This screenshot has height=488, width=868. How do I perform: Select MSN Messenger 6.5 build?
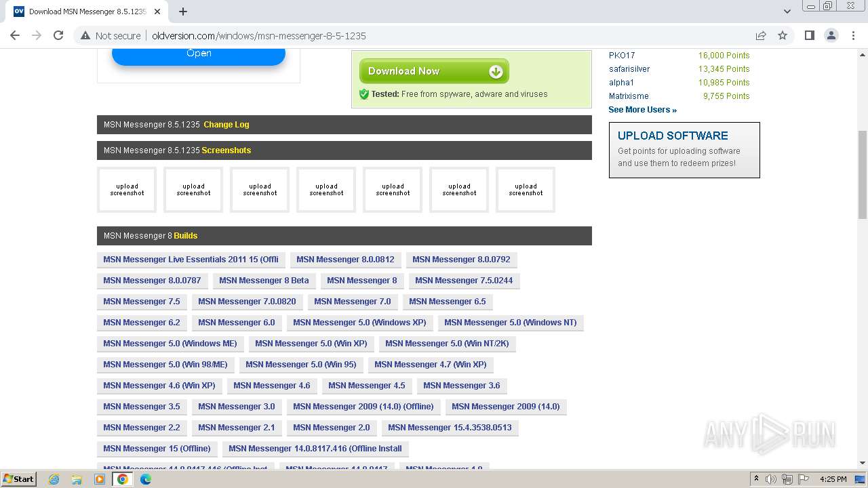pyautogui.click(x=448, y=302)
